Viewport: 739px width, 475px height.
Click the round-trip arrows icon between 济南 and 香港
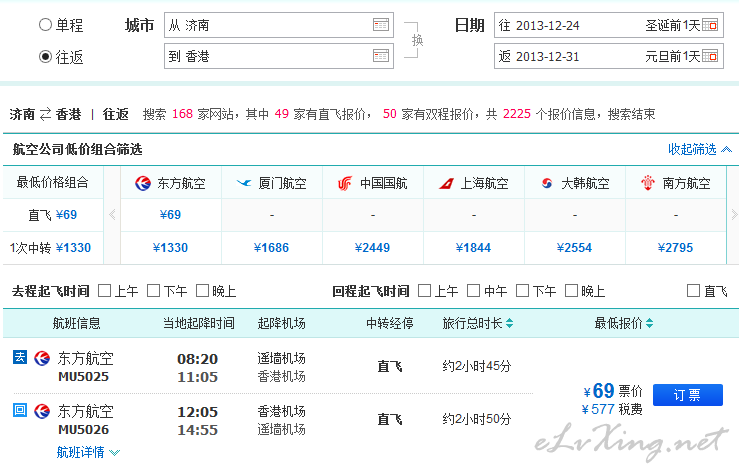(45, 114)
